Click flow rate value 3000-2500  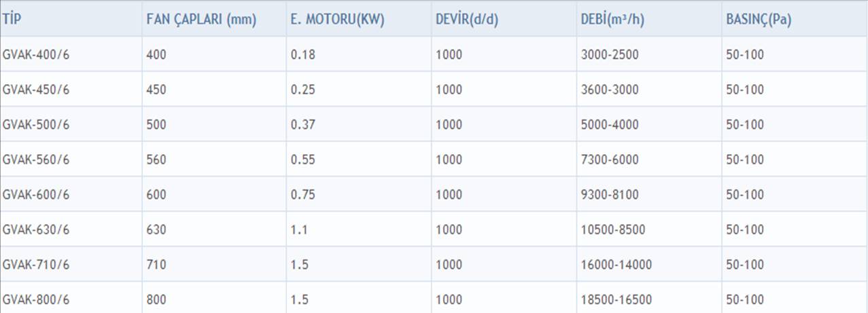pyautogui.click(x=610, y=54)
